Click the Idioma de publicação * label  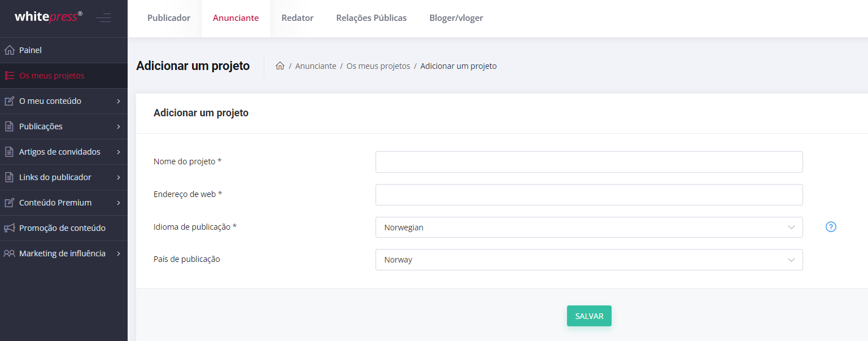click(195, 227)
